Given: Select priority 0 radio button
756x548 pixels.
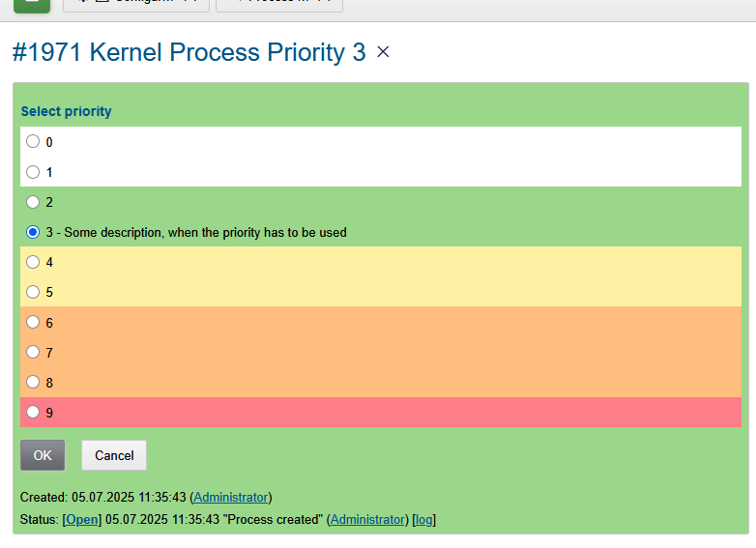Looking at the screenshot, I should 33,142.
